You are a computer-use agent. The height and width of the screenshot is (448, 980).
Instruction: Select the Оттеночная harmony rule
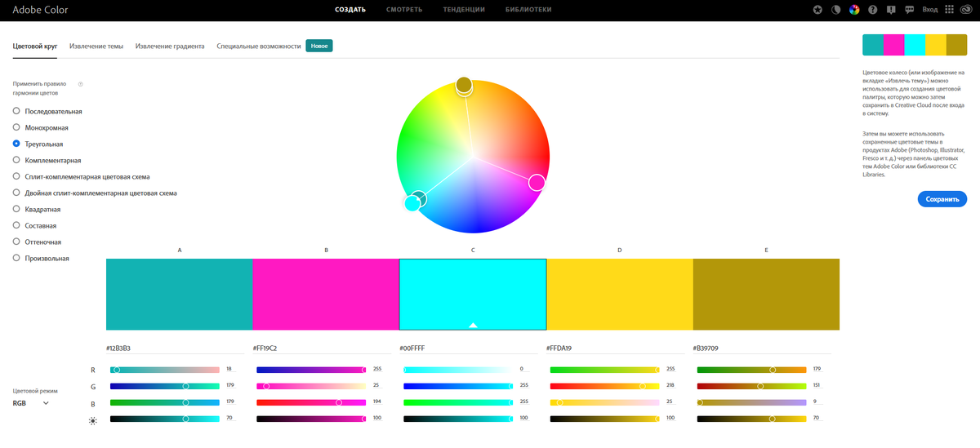(x=37, y=242)
